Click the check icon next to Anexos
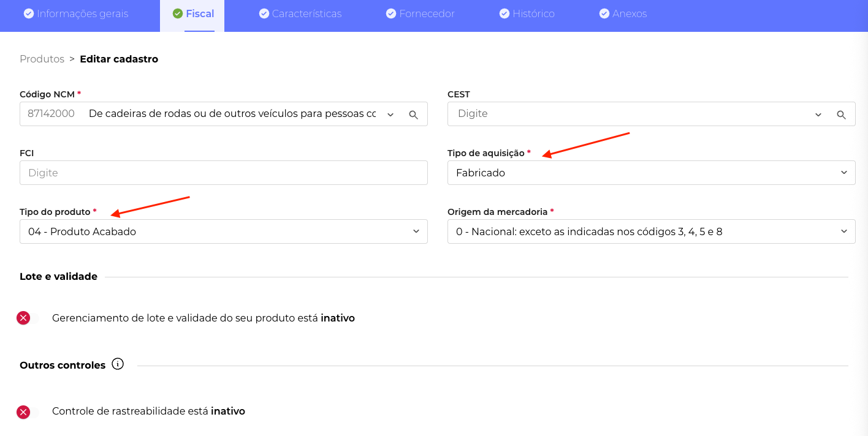 [x=604, y=13]
